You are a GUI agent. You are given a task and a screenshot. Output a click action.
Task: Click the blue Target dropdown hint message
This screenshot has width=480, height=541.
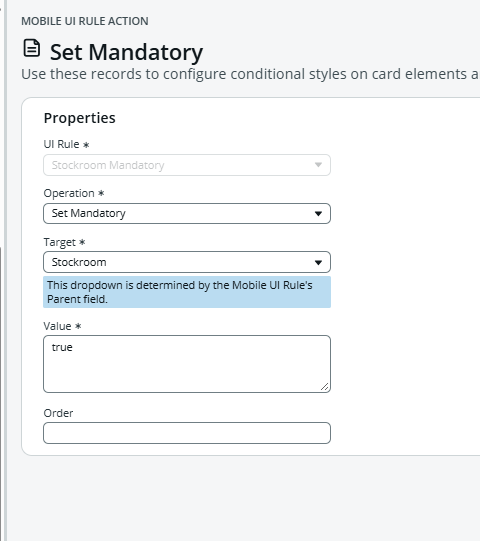coord(187,292)
